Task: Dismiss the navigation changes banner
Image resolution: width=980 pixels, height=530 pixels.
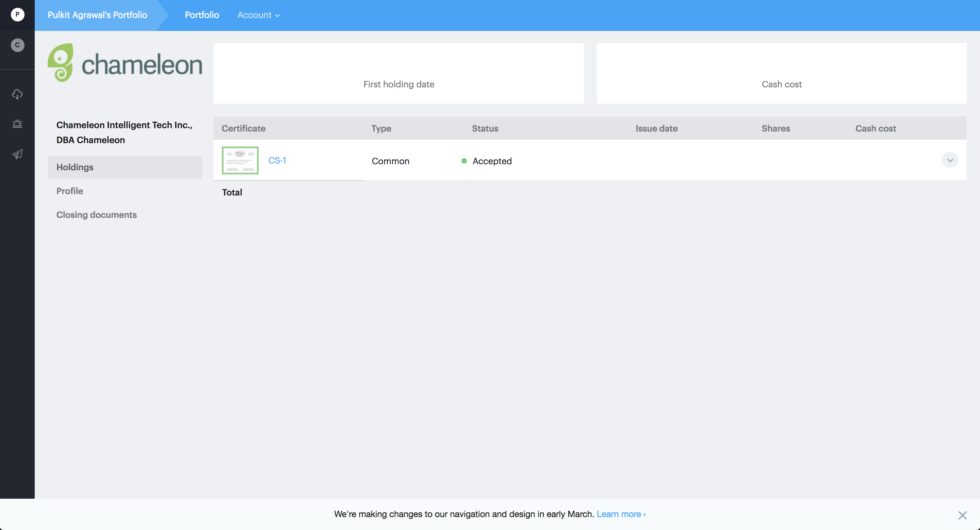Action: click(963, 515)
